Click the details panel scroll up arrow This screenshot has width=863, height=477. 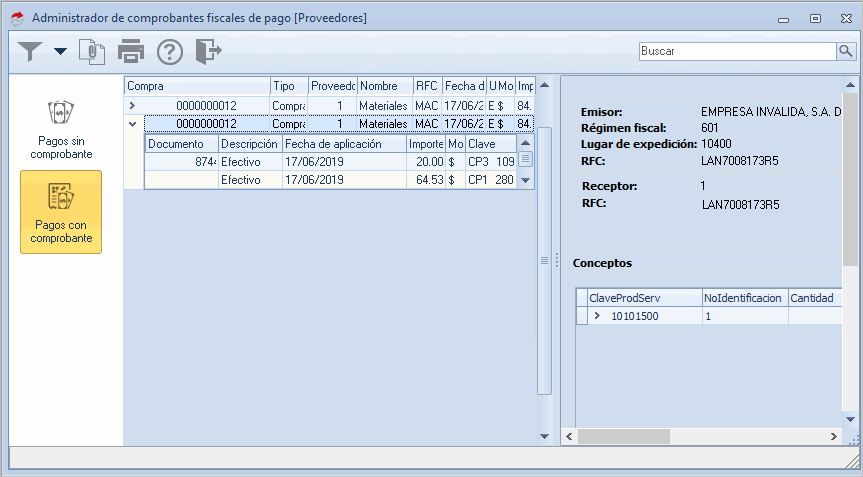coord(850,85)
